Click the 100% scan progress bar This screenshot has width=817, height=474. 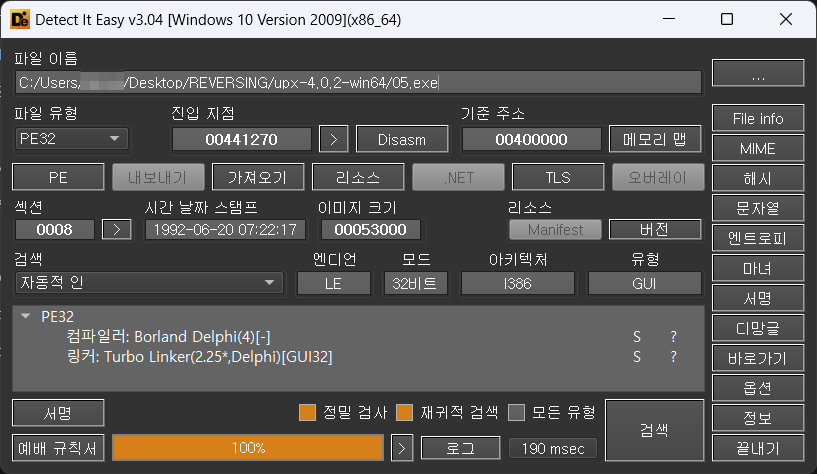tap(248, 448)
